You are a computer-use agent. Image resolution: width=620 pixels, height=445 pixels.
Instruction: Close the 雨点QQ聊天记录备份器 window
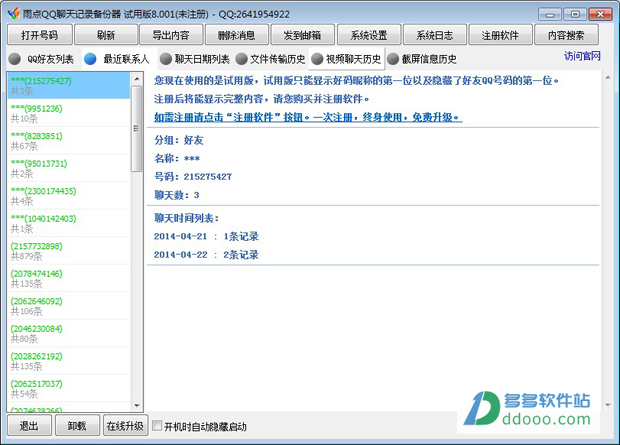(600, 15)
